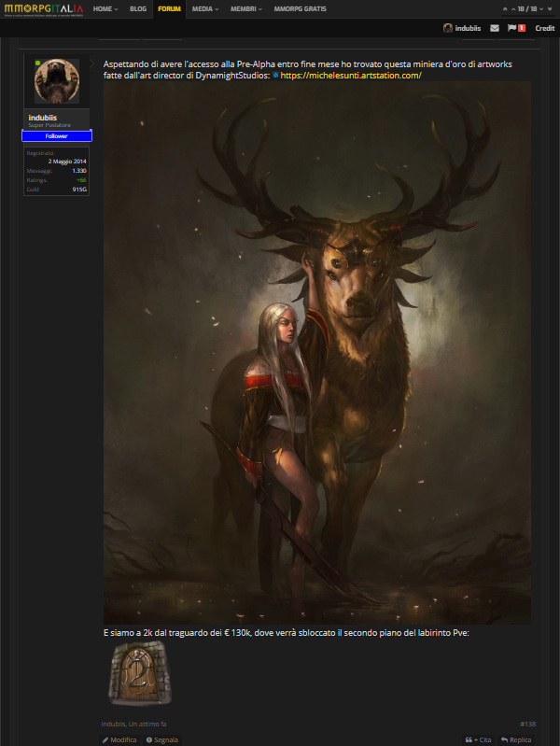Screen dimensions: 560x746
Task: Click the Messaggi count 1.330
Action: [79, 171]
